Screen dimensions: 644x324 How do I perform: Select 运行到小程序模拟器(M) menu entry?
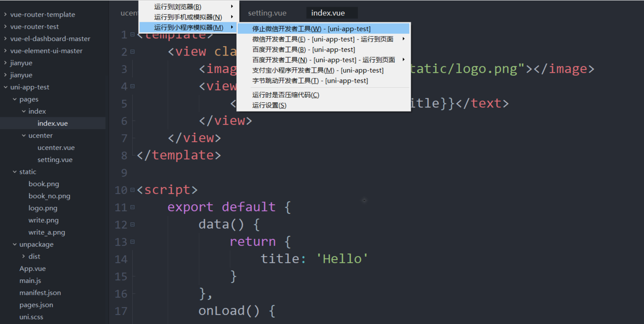pyautogui.click(x=189, y=28)
